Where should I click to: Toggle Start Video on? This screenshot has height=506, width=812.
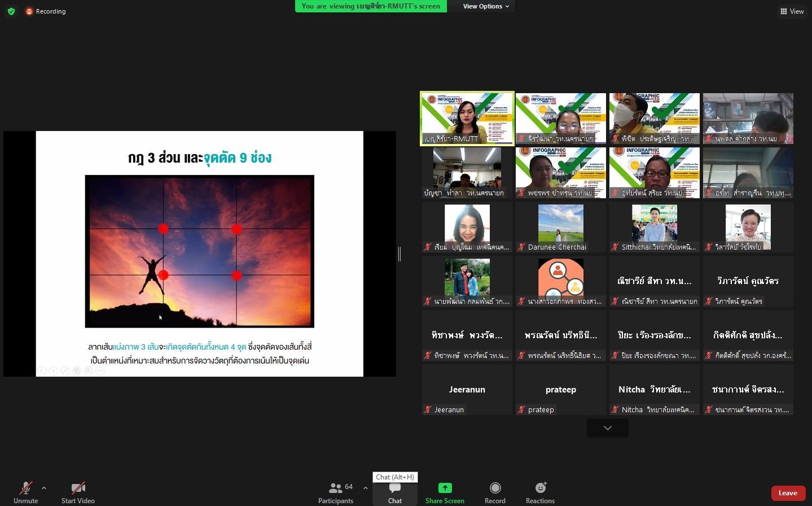78,492
